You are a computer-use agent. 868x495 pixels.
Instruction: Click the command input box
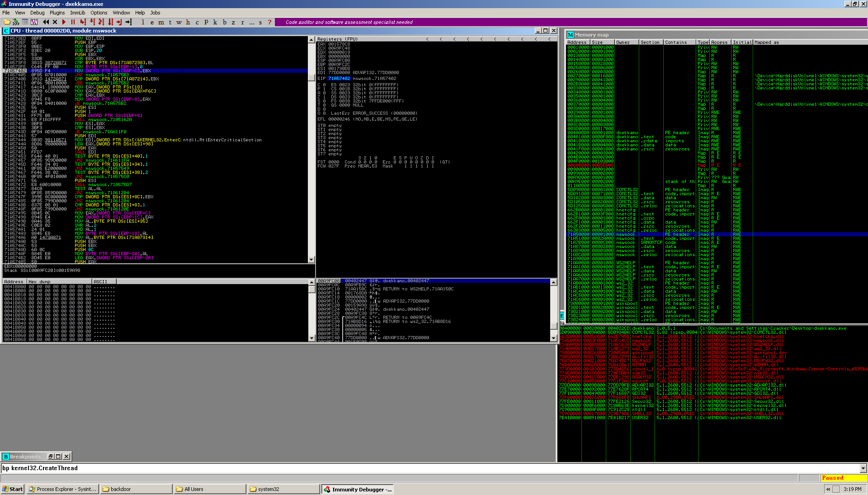[430, 468]
